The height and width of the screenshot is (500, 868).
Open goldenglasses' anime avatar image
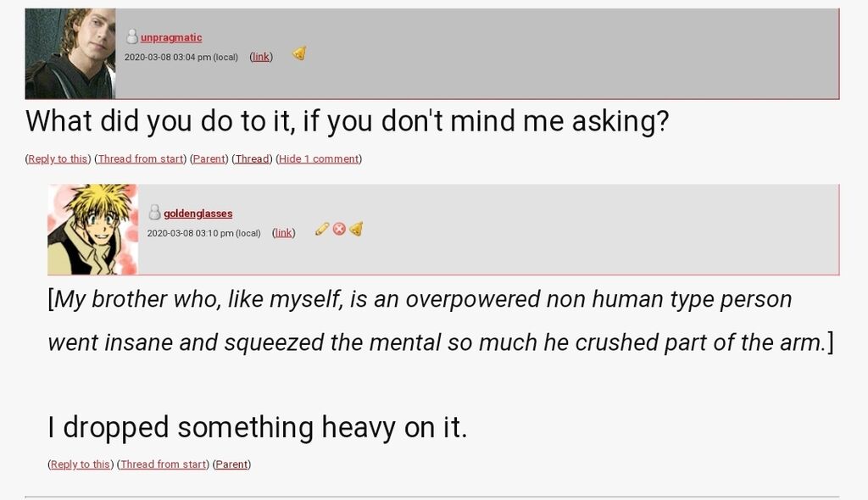93,230
